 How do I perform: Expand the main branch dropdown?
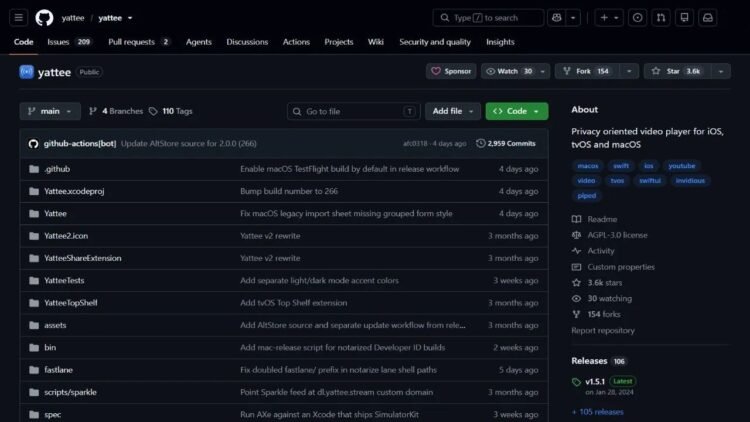[x=50, y=111]
